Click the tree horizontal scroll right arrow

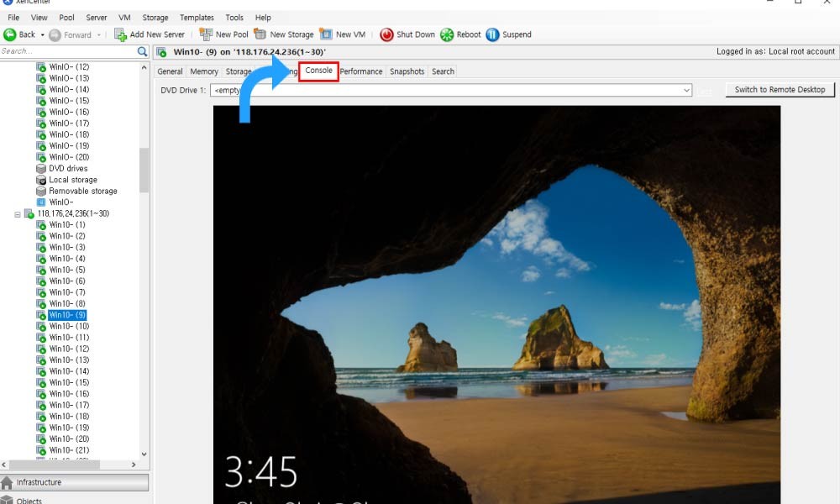134,465
